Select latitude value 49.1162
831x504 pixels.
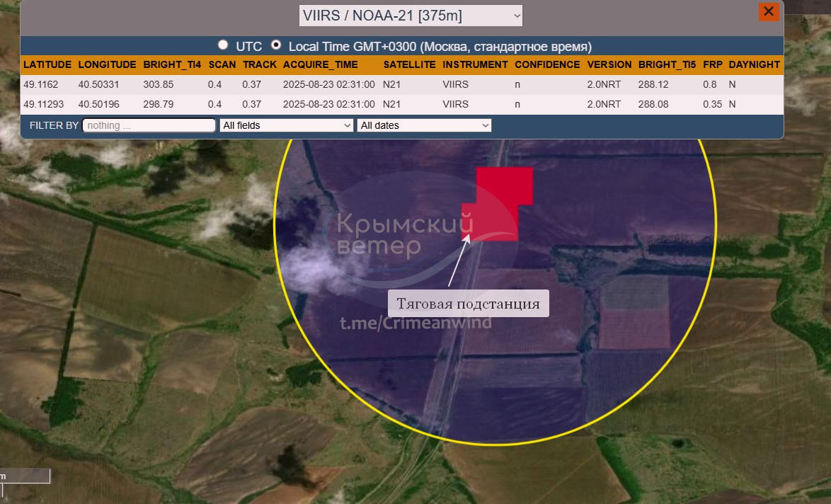[41, 84]
